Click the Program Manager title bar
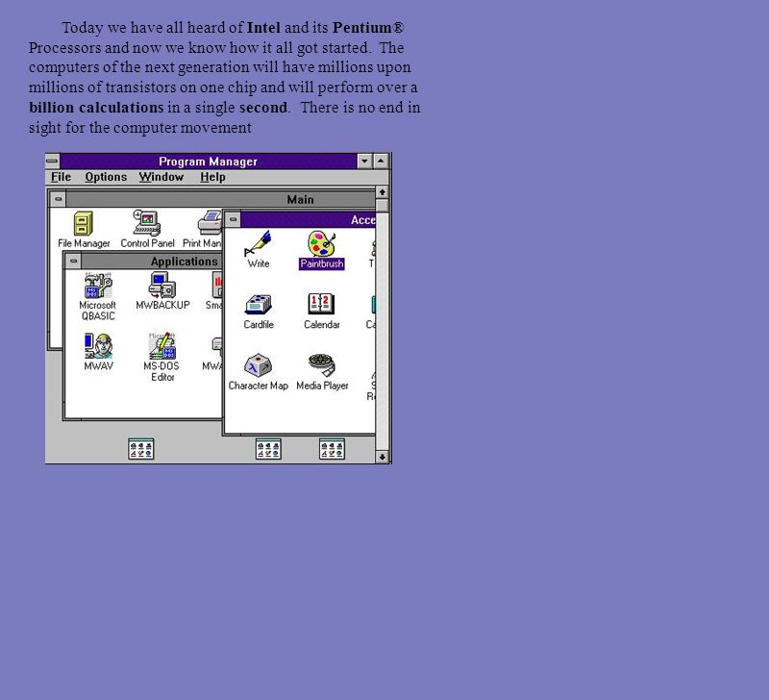 (209, 161)
